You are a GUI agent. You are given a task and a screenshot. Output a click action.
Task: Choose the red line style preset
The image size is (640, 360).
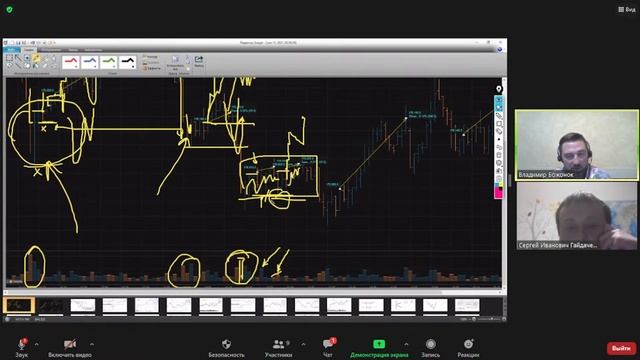coord(71,62)
